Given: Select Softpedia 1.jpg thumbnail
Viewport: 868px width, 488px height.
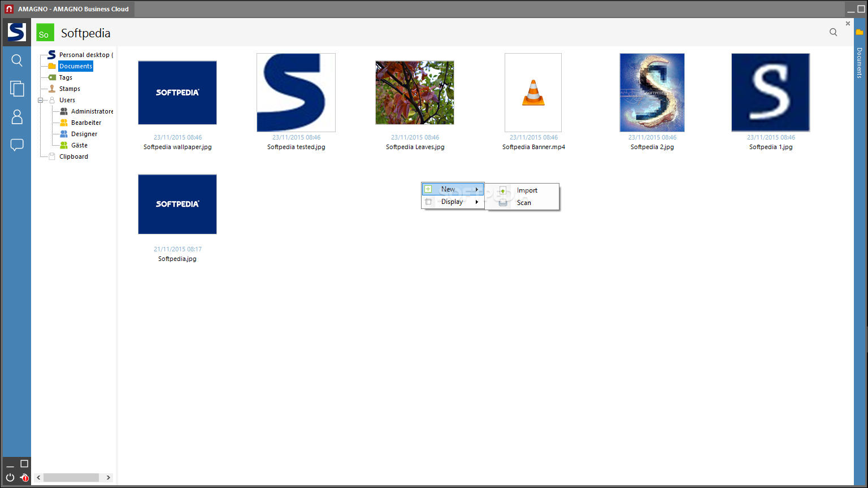Looking at the screenshot, I should click(x=771, y=93).
